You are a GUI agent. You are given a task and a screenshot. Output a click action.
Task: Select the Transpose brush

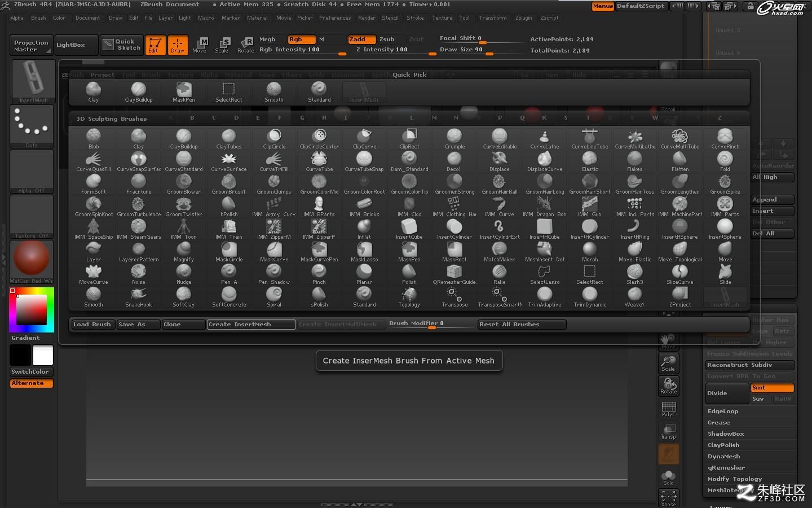[x=454, y=297]
